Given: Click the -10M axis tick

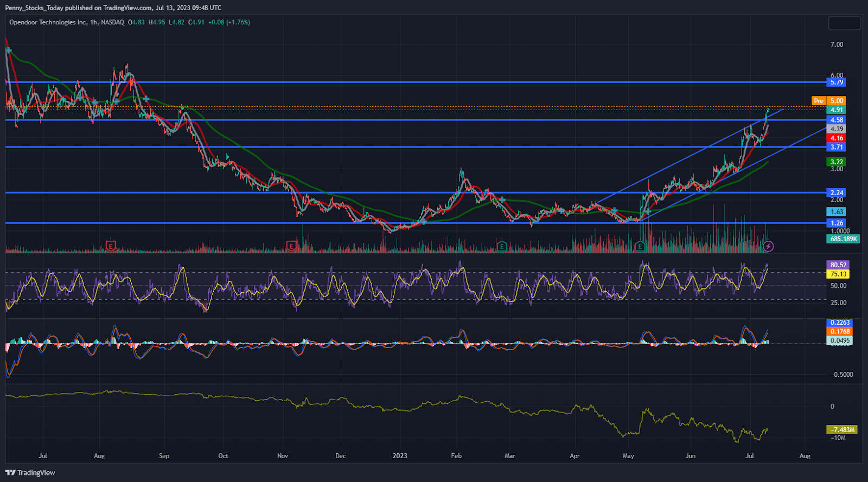Looking at the screenshot, I should click(838, 438).
